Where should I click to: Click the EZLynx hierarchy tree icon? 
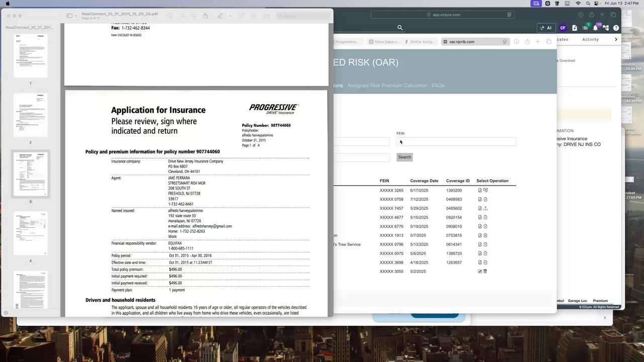(606, 28)
